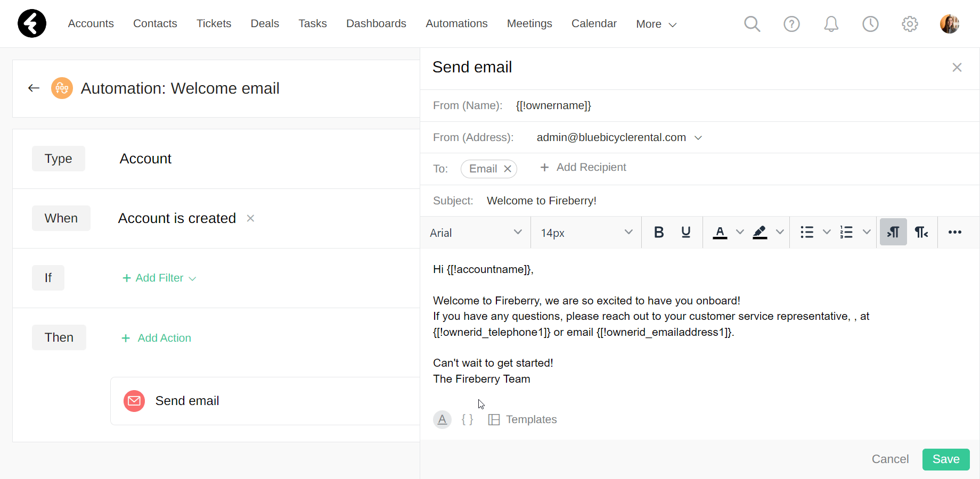Open the Contacts tab

point(155,23)
